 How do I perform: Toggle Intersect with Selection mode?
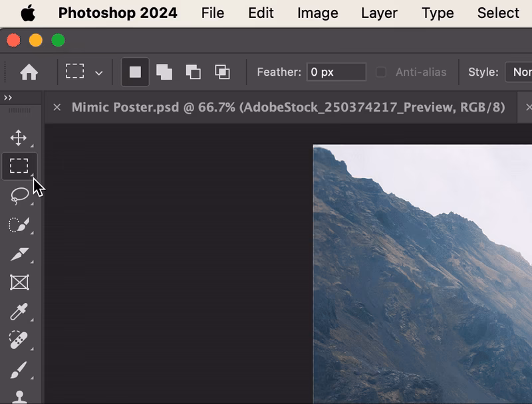pos(223,72)
